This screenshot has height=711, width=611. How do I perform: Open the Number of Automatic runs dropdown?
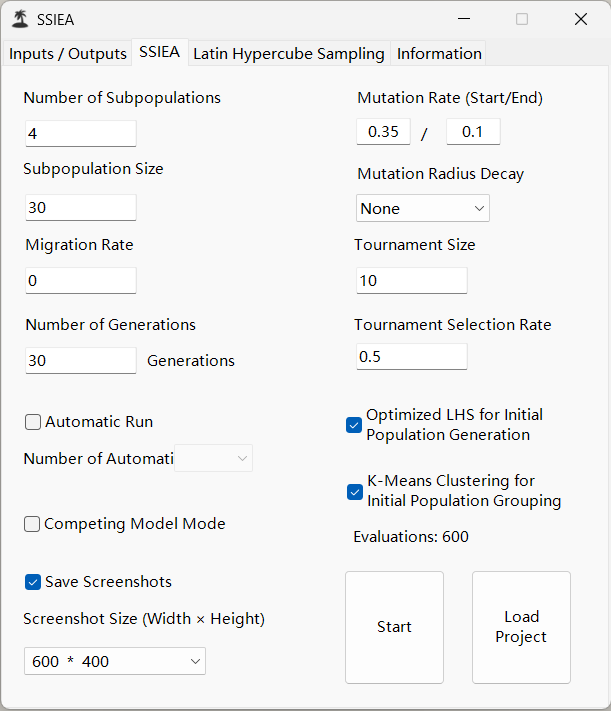(213, 458)
